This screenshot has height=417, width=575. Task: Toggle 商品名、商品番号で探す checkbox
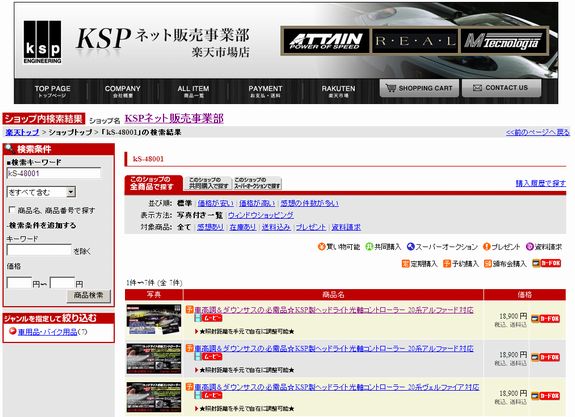point(12,209)
